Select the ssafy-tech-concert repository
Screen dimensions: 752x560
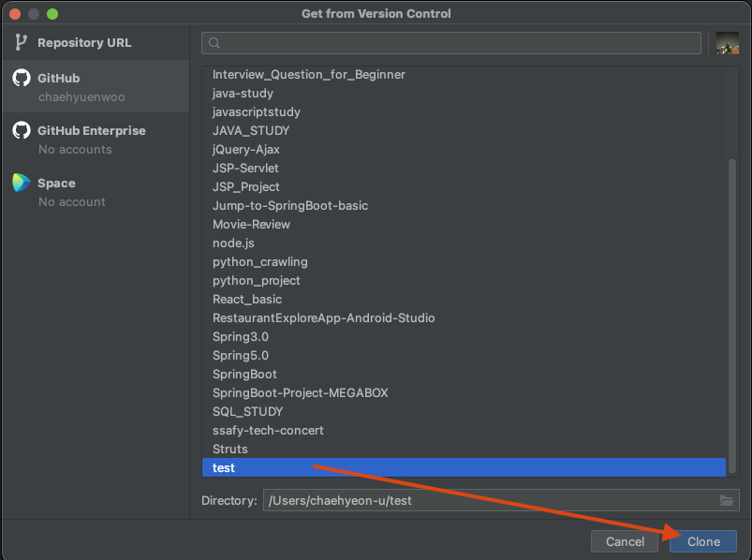click(464, 430)
